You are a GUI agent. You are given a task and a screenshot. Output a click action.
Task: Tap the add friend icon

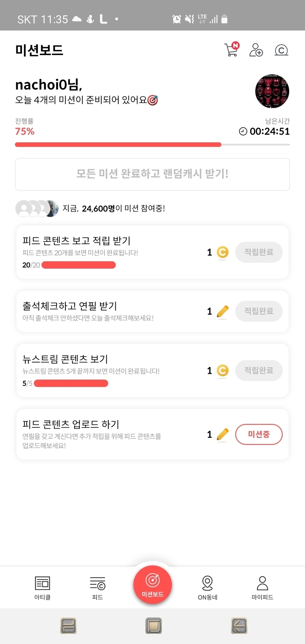[256, 50]
